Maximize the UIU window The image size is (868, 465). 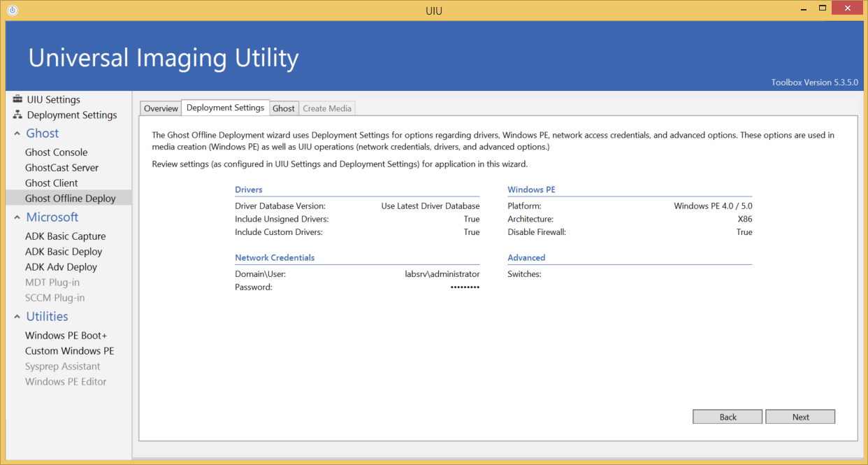823,8
